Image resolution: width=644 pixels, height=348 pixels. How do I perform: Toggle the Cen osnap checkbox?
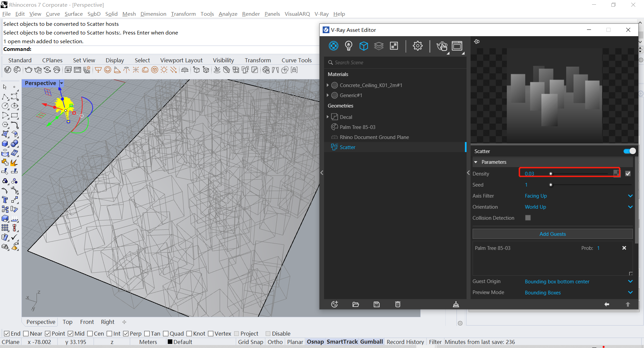tap(90, 334)
